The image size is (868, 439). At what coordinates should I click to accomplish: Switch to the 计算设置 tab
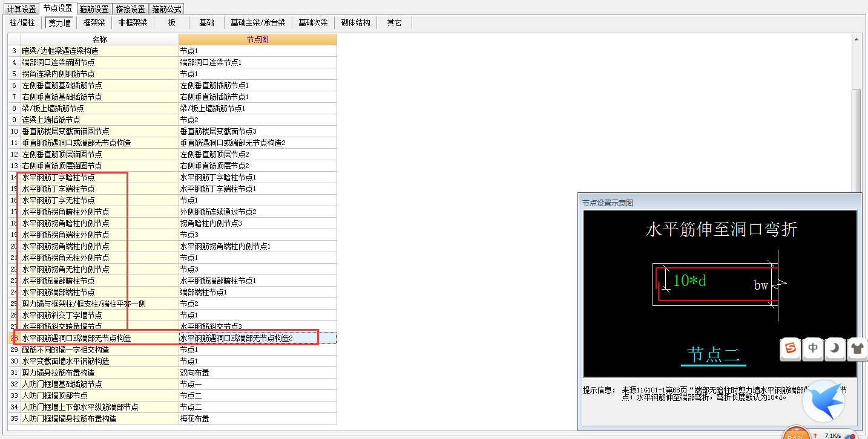[22, 9]
